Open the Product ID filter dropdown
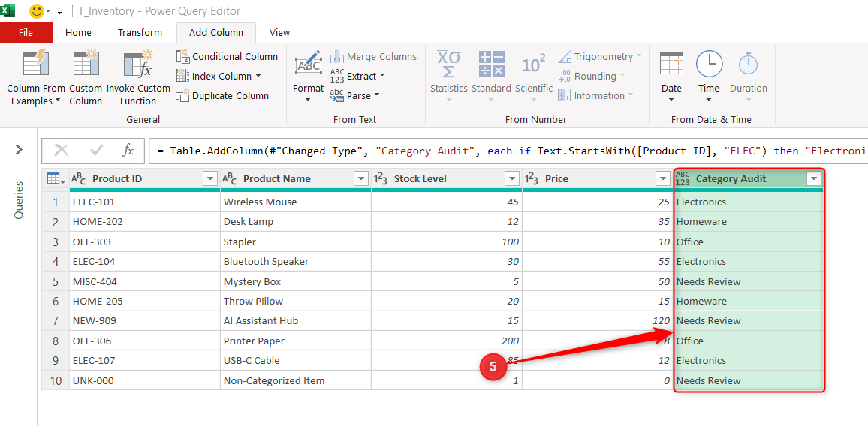 [209, 178]
